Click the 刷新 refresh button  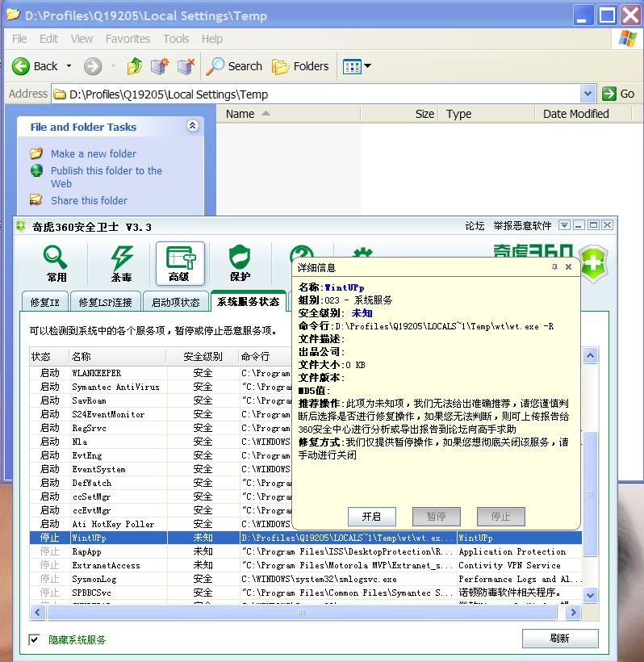pos(560,639)
